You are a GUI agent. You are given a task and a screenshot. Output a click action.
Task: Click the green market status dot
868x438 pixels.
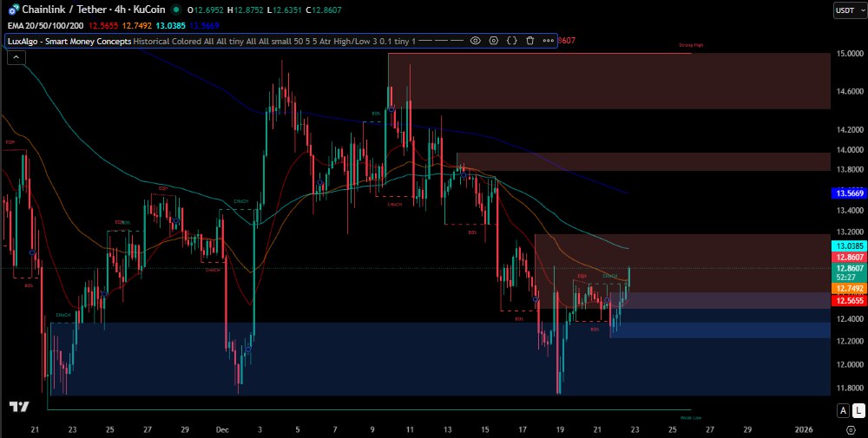(x=176, y=10)
